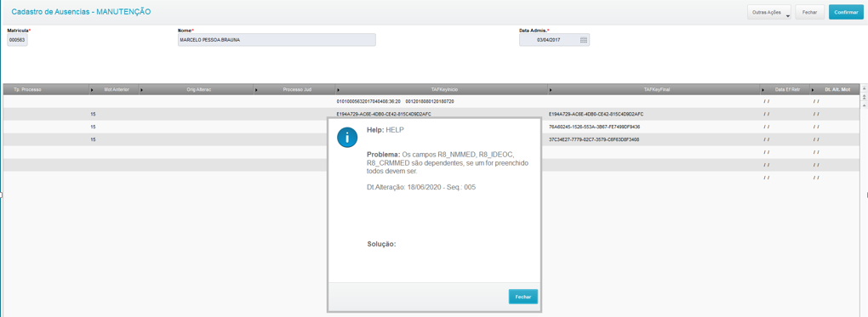Click the Data Admis. field showing 03/04/2017

click(x=554, y=40)
